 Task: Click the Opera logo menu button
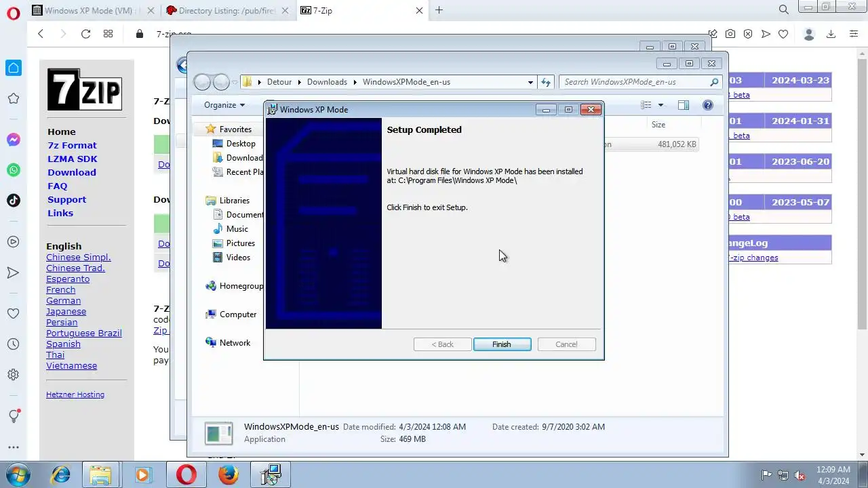point(13,13)
